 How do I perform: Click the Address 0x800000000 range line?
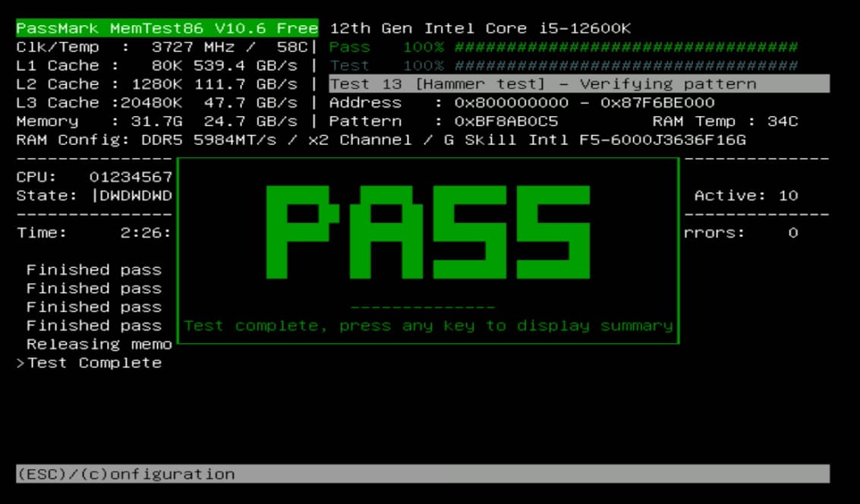click(522, 102)
